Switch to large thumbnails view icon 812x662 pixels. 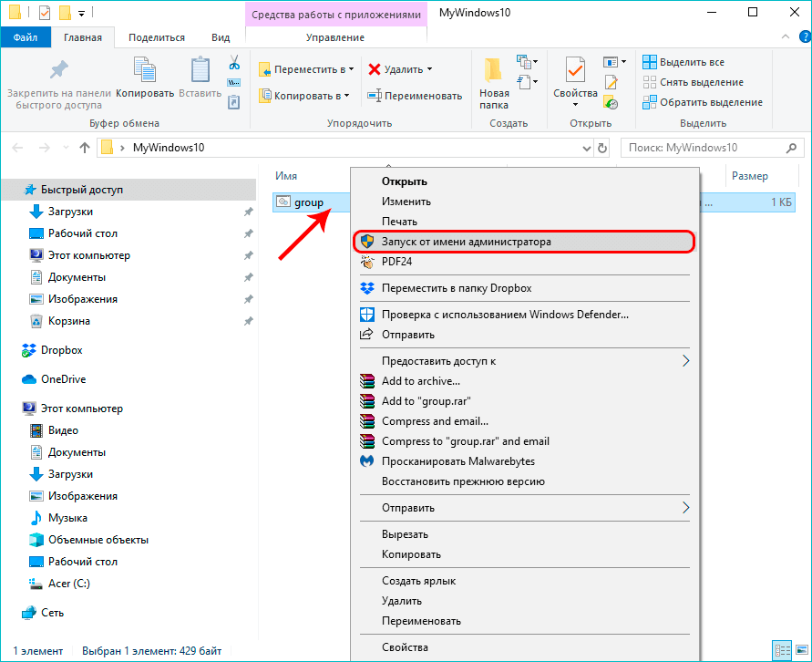801,649
